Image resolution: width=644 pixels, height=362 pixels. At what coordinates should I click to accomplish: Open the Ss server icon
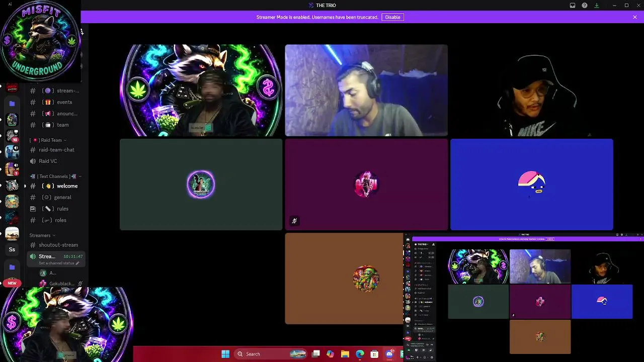click(12, 249)
